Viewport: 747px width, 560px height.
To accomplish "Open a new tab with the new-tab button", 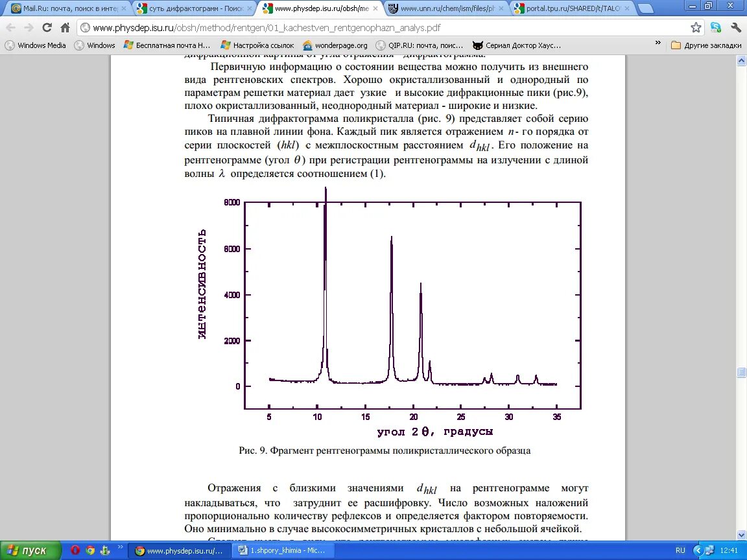I will pos(646,8).
